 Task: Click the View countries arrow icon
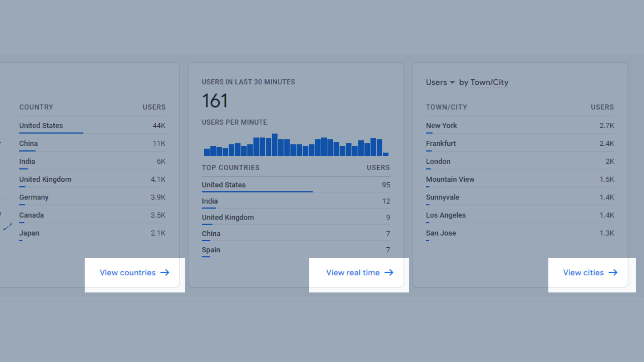click(165, 273)
